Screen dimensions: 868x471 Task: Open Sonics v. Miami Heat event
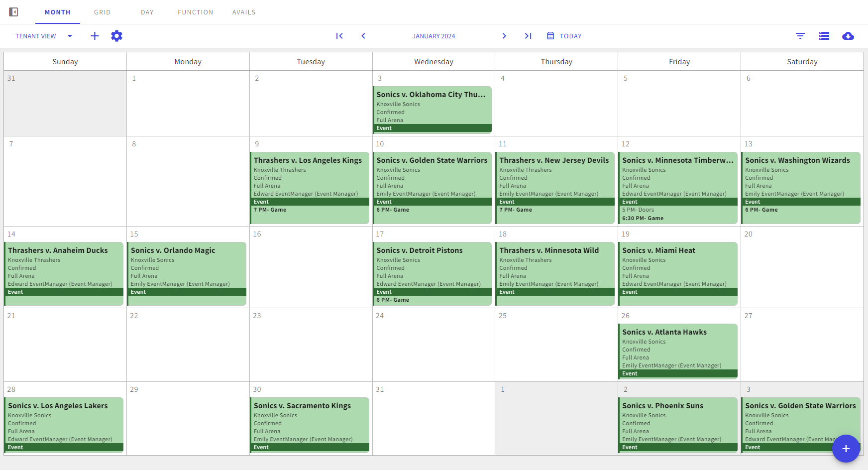coord(678,273)
